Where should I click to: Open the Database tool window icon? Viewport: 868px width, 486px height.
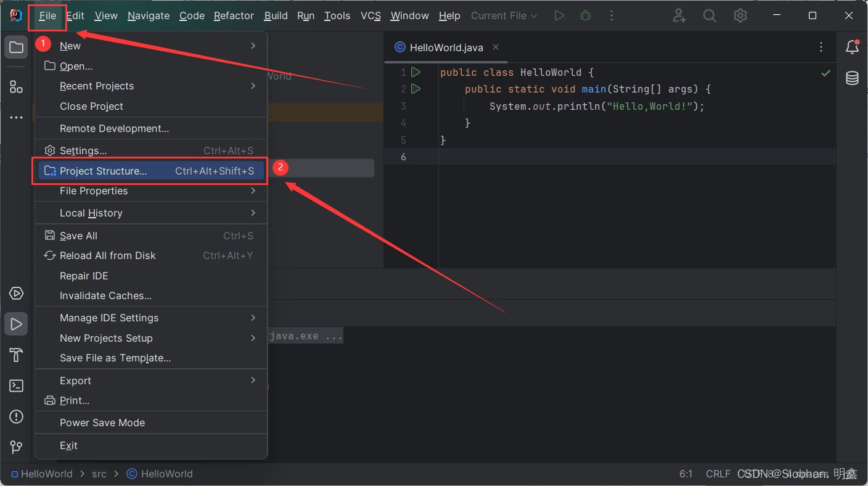click(853, 78)
